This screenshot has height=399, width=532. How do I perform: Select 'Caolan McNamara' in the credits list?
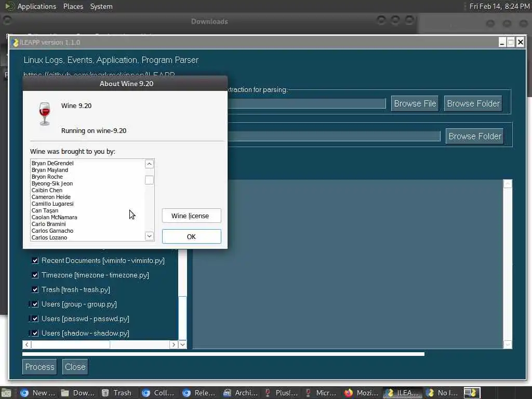coord(54,218)
